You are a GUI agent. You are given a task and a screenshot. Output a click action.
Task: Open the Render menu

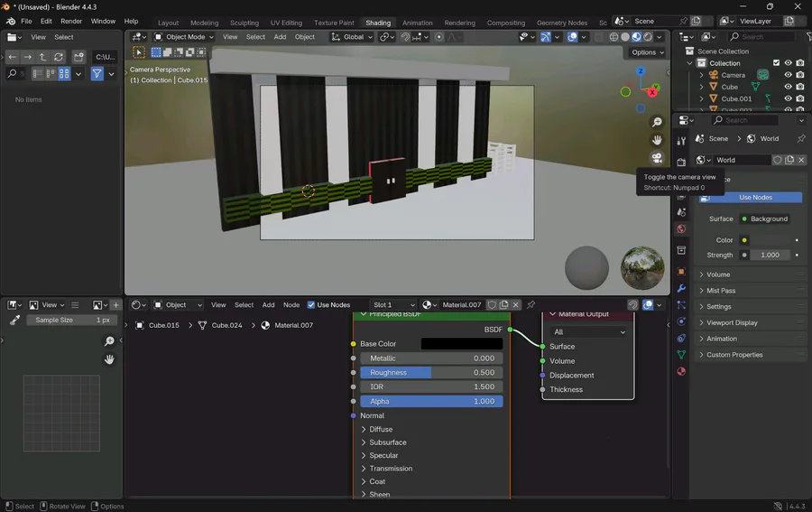click(x=71, y=22)
